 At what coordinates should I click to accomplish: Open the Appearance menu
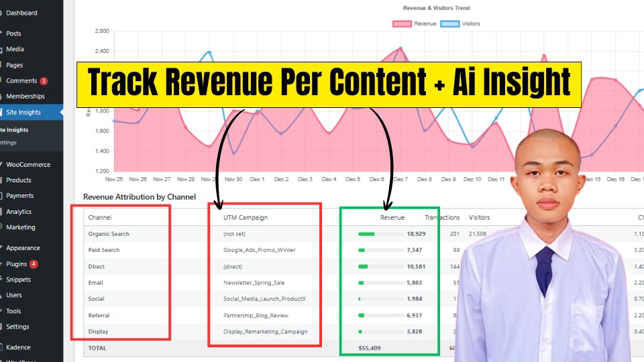(23, 248)
